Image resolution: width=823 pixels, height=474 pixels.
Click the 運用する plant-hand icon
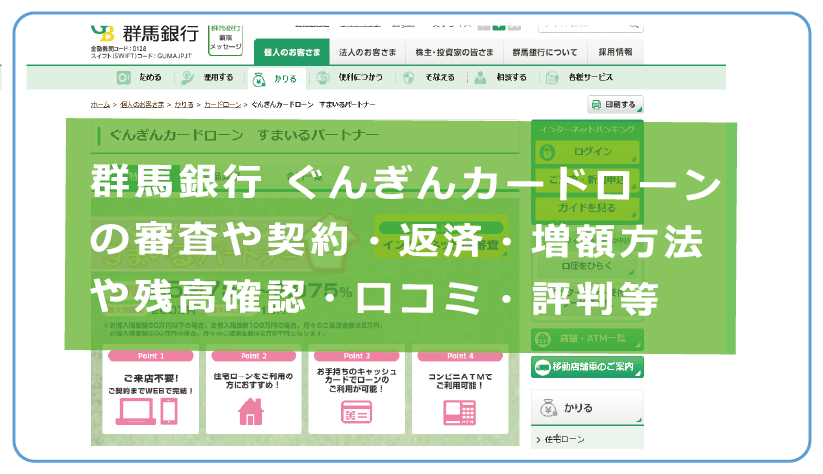click(x=187, y=78)
